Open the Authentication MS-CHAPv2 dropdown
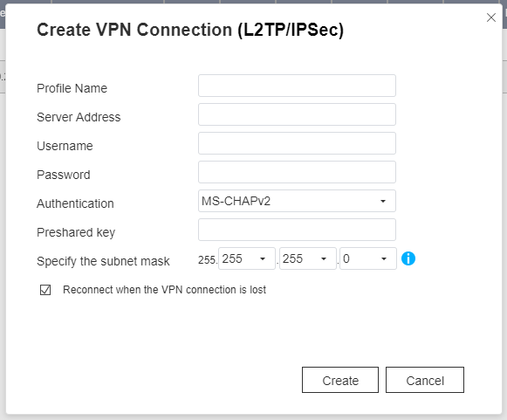 297,201
